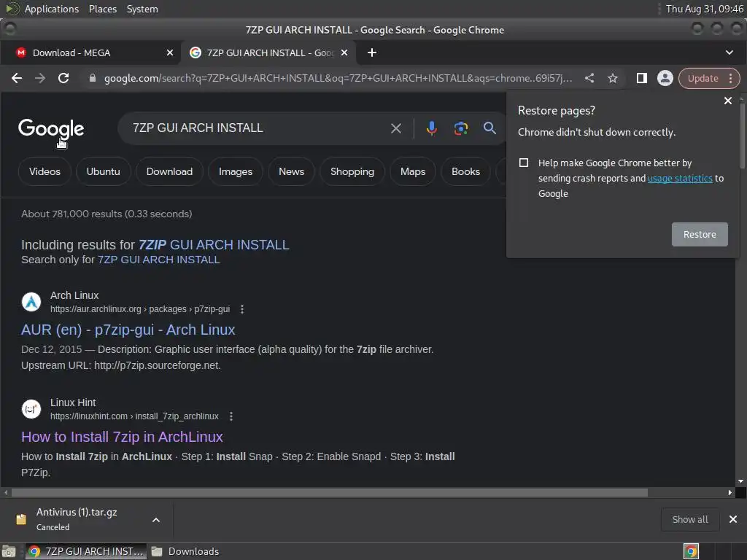This screenshot has height=560, width=747.
Task: Click the clock Thu Aug 31, 09:46
Action: [704, 9]
